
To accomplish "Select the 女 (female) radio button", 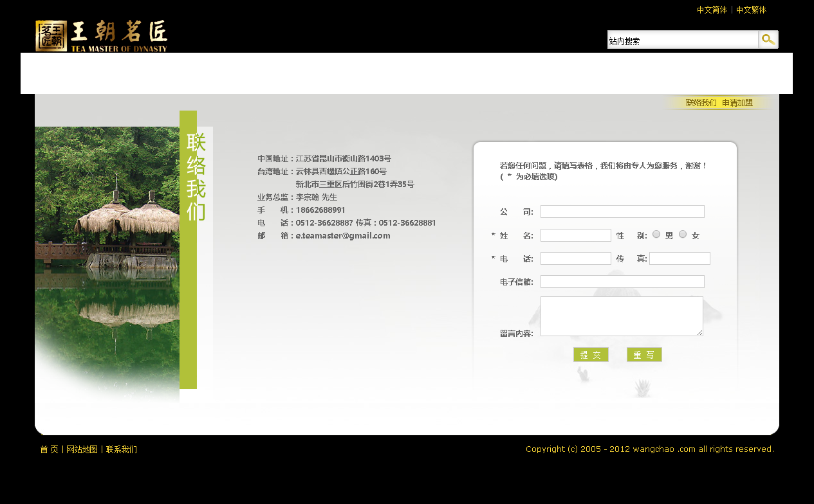I will coord(683,235).
